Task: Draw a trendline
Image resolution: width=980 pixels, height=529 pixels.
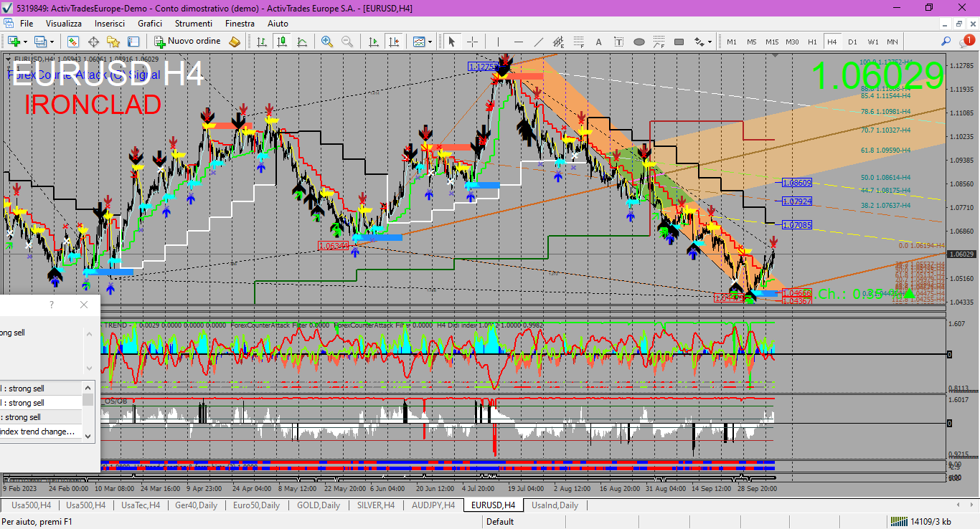Action: (538, 42)
